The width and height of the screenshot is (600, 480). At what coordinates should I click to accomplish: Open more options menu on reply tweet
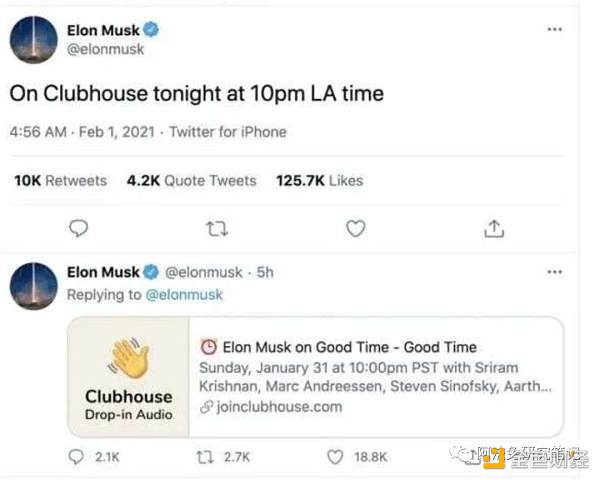click(554, 272)
